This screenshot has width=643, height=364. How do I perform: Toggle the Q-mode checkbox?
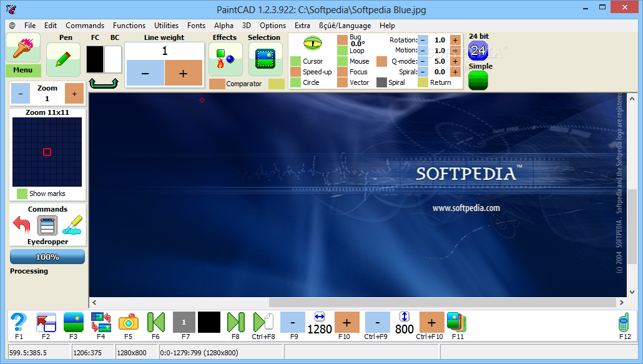[382, 61]
